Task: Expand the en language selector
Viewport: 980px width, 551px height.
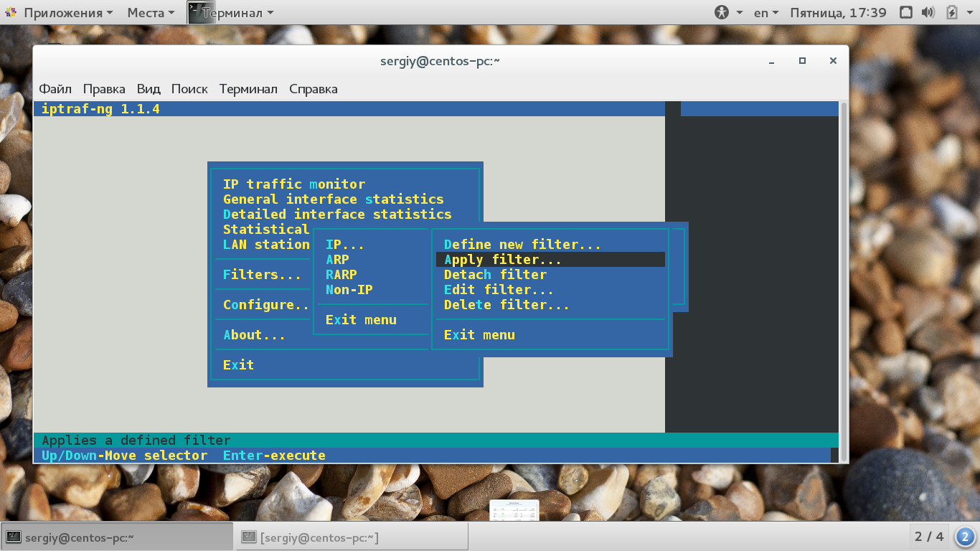Action: (x=766, y=12)
